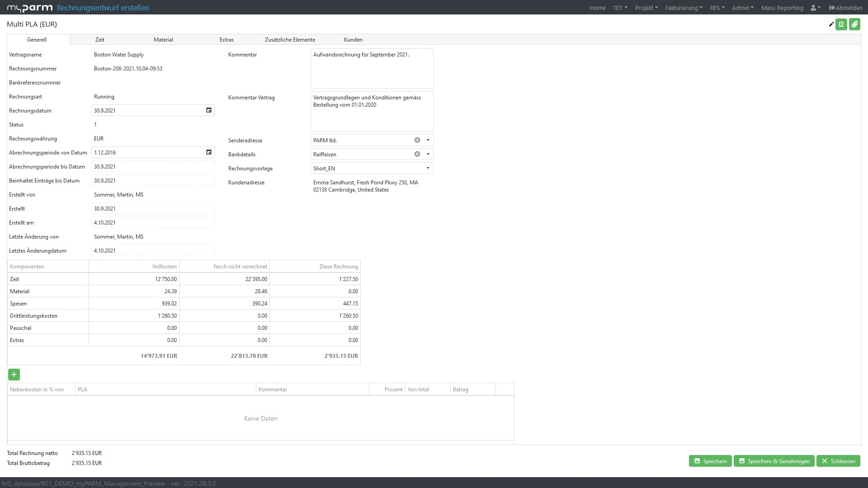The width and height of the screenshot is (868, 488).
Task: Expand the Bankdetails dropdown arrow
Action: point(428,154)
